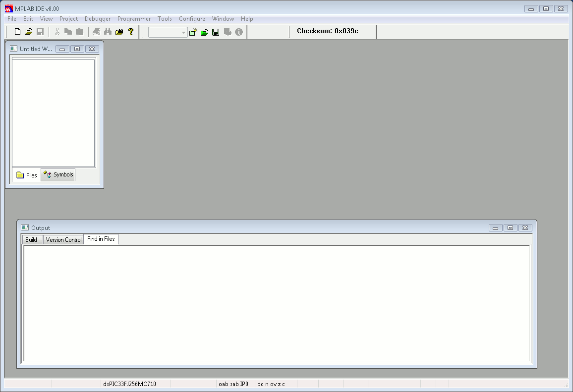Open the File menu
The width and height of the screenshot is (573, 392).
point(12,19)
